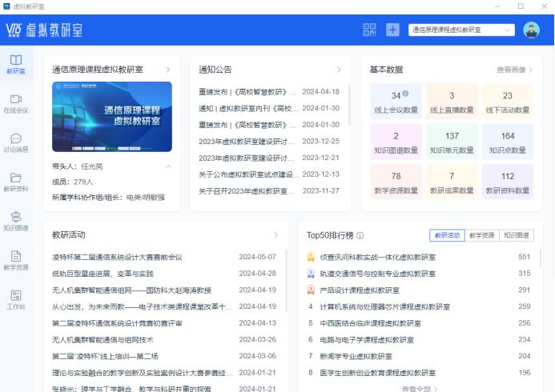Open the 教研室 sidebar icon

click(16, 64)
